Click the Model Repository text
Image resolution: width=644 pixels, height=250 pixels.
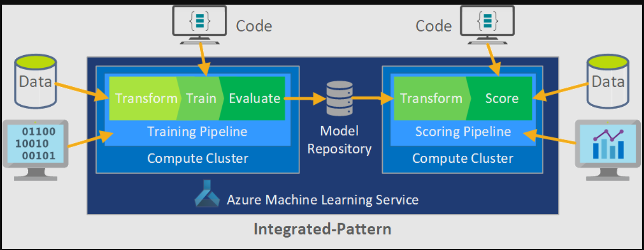tap(340, 140)
